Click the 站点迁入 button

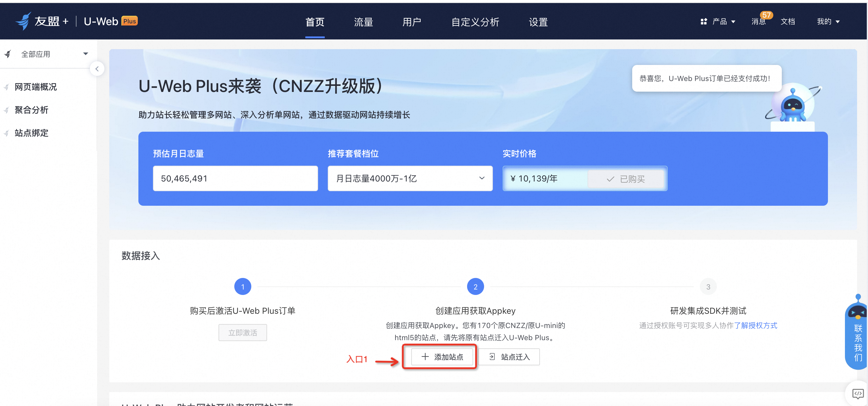tap(509, 357)
